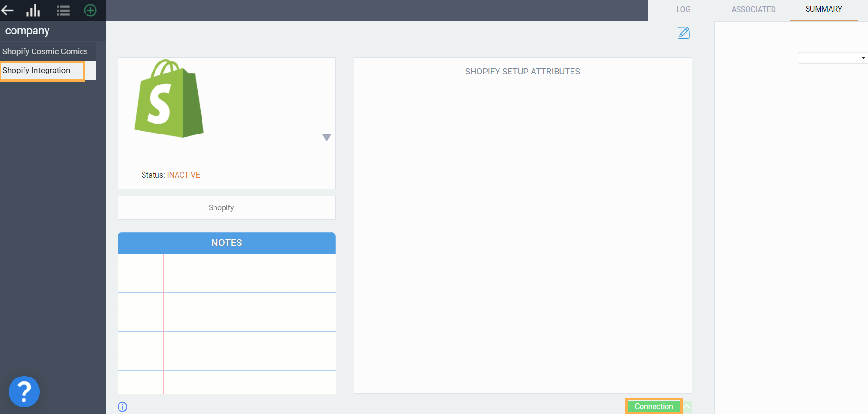Open the dropdown in the Summary panel
The image size is (868, 414).
832,58
